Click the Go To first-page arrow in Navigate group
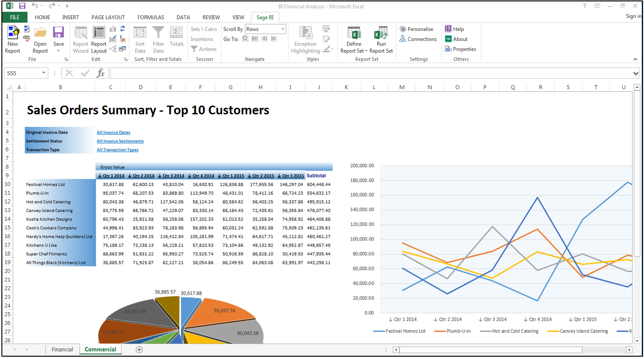The height and width of the screenshot is (359, 644). tap(255, 39)
